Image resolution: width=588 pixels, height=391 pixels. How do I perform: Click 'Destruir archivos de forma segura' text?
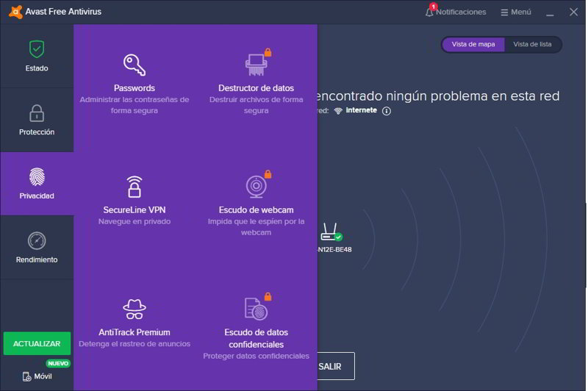coord(256,105)
